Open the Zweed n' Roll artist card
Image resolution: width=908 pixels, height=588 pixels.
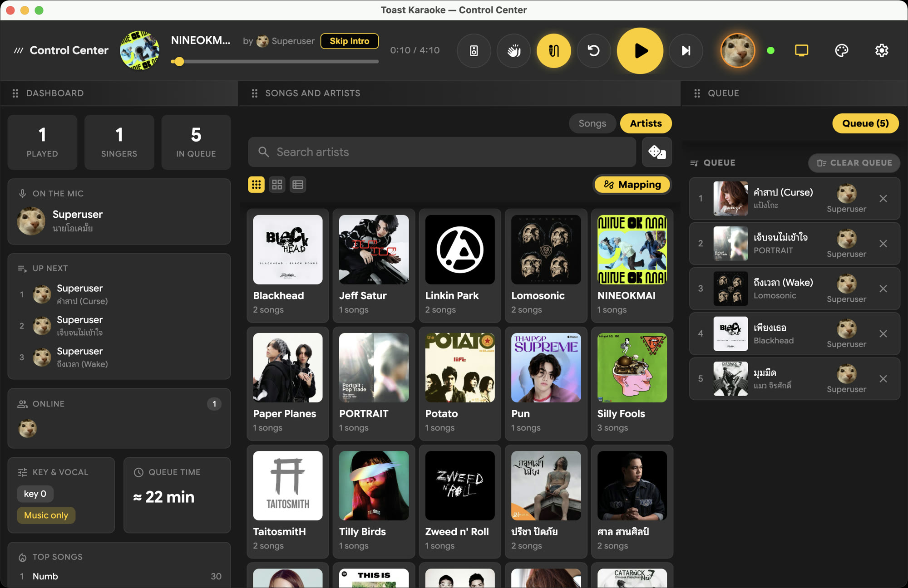click(x=460, y=502)
